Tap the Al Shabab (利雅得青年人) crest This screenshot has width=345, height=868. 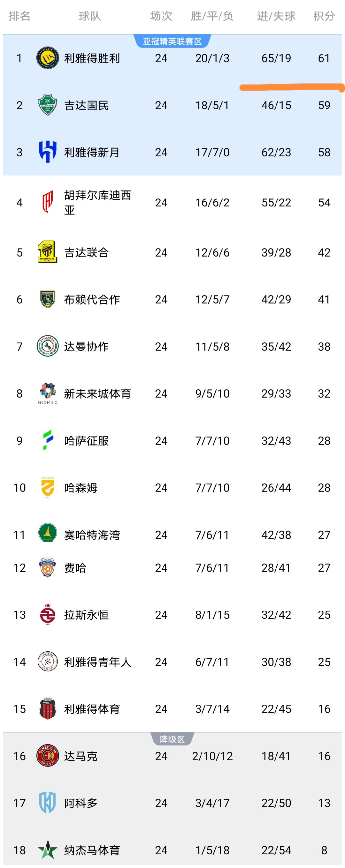point(48,662)
